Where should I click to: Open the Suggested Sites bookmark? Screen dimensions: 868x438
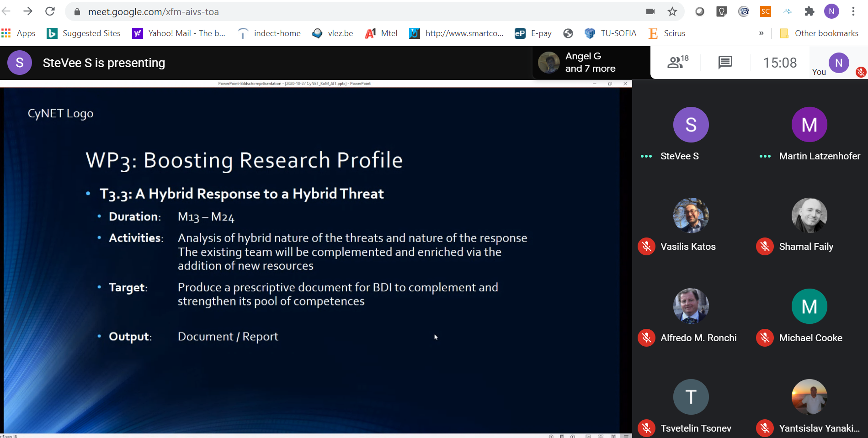(84, 33)
